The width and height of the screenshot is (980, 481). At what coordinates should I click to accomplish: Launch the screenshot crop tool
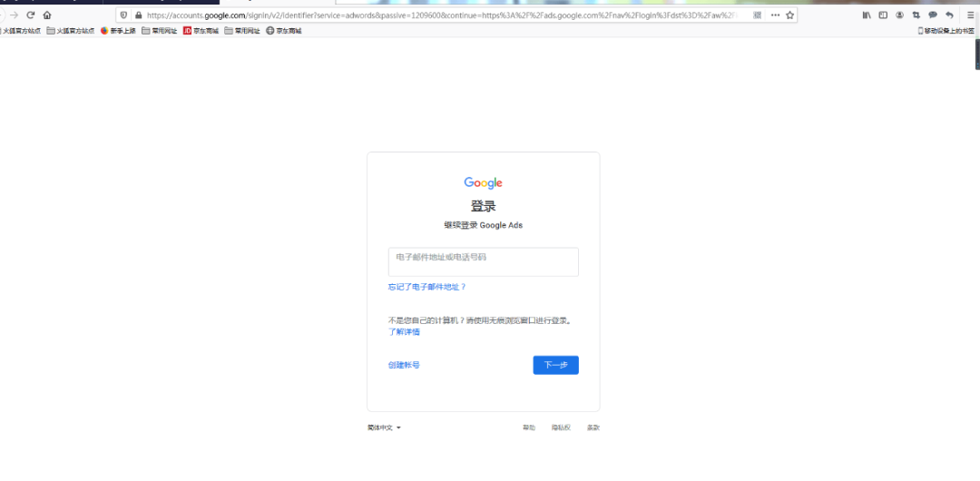[x=916, y=15]
